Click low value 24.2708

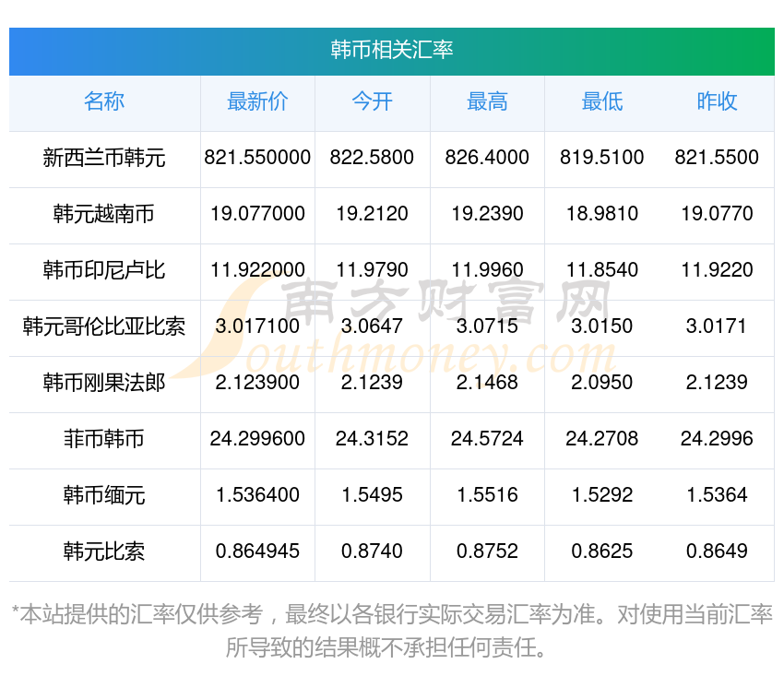tap(602, 439)
